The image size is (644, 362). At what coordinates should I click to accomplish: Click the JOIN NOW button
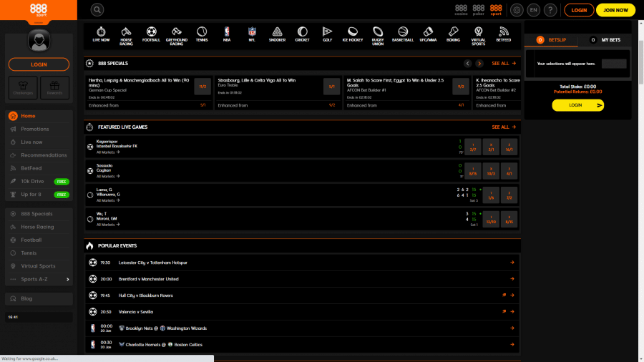tap(615, 10)
